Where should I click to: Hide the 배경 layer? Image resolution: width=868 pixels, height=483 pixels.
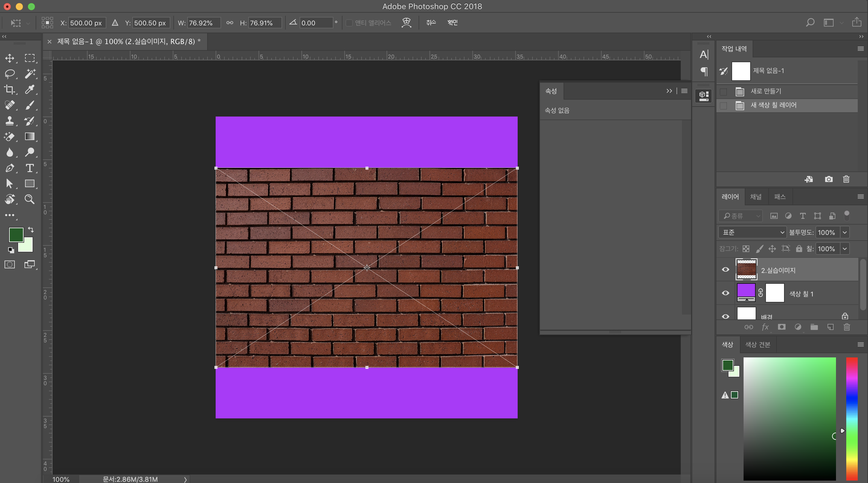point(725,316)
